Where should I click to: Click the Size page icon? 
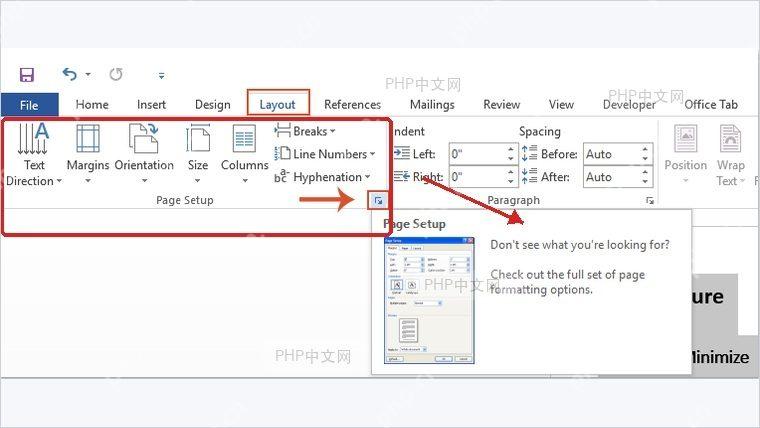click(x=198, y=139)
